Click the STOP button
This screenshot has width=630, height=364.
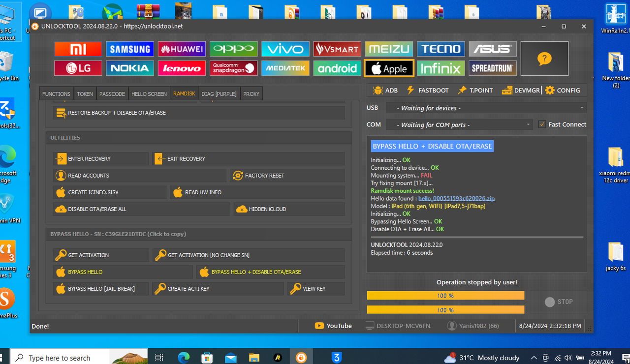coord(559,302)
